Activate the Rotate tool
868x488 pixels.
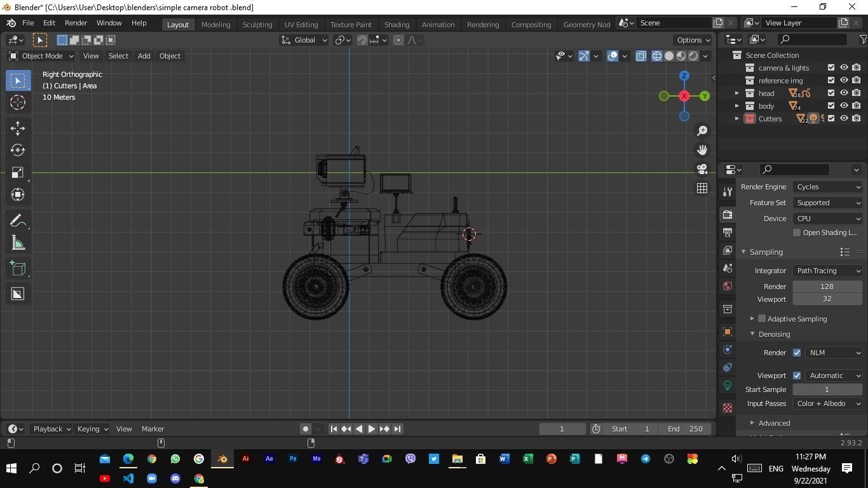pos(18,150)
